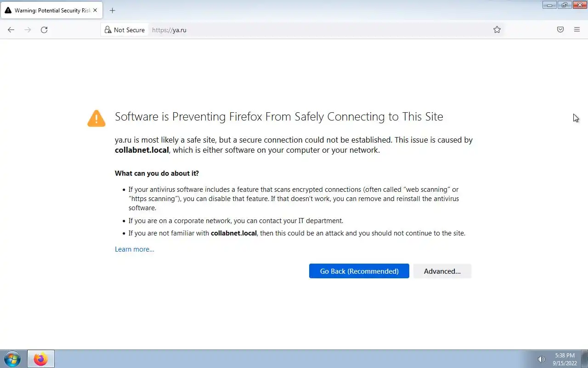Click the browser Back arrow button

(x=11, y=30)
